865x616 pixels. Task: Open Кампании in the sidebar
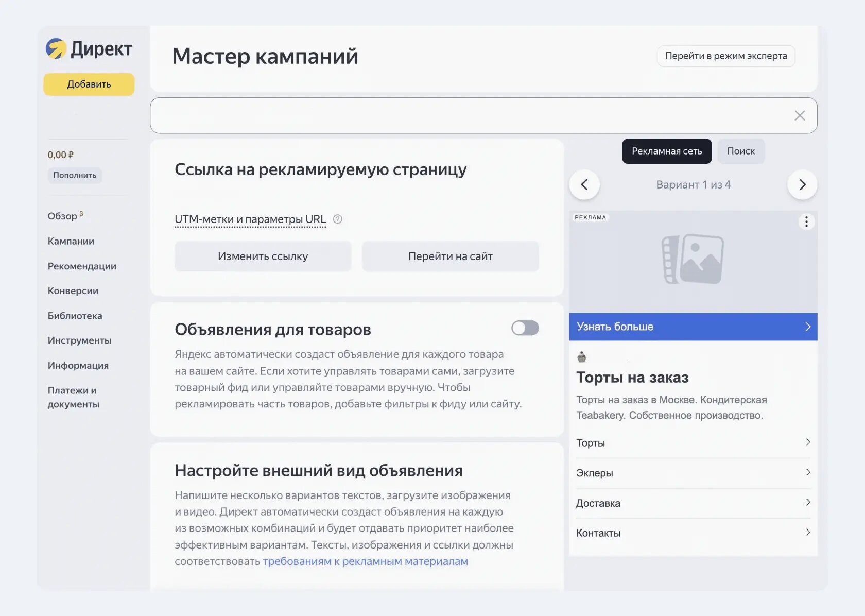pyautogui.click(x=71, y=241)
